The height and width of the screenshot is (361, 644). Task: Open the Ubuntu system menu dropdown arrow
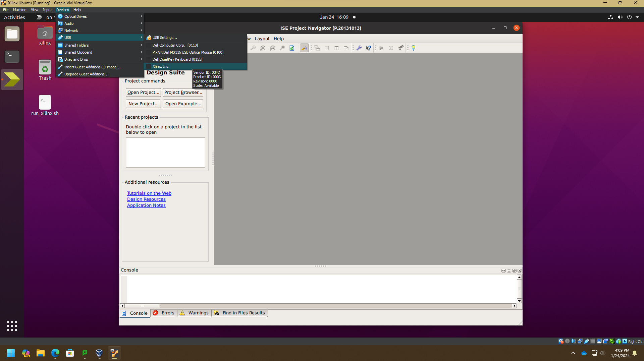click(x=637, y=17)
